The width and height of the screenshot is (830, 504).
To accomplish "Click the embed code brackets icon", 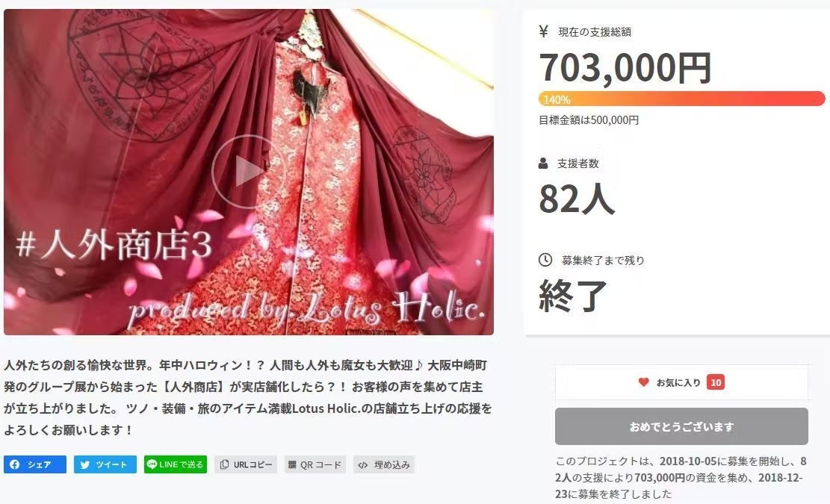I will coord(362,465).
